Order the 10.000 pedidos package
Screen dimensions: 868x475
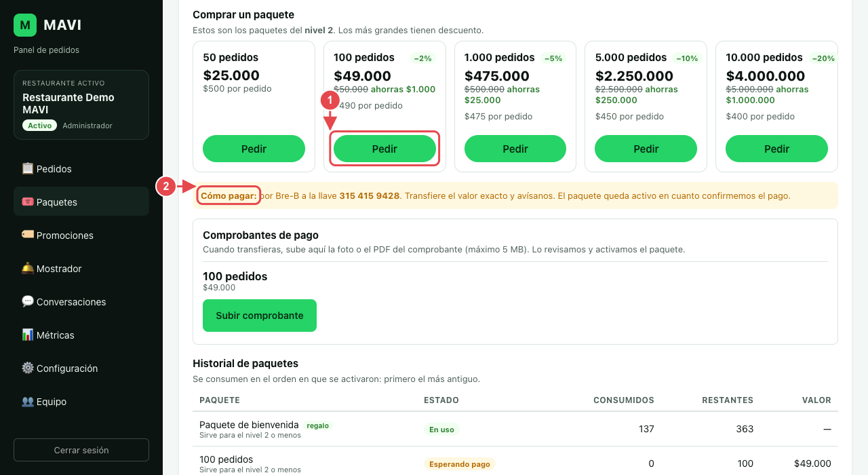[776, 149]
